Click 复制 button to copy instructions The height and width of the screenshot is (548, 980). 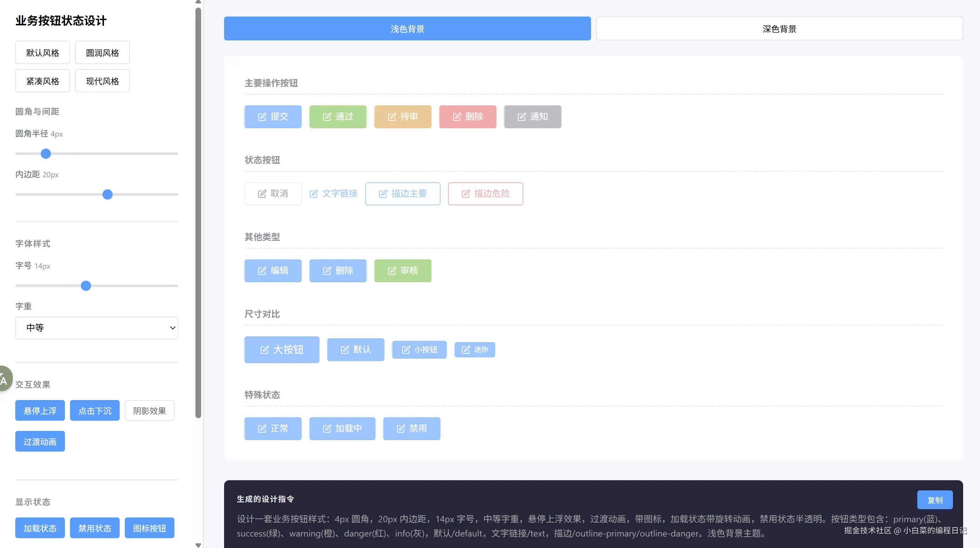[x=935, y=500]
